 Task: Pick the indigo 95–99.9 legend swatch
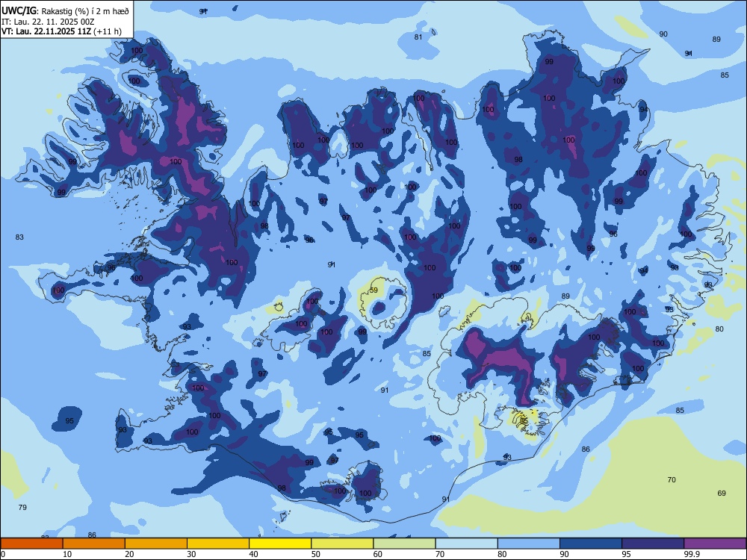tap(653, 544)
